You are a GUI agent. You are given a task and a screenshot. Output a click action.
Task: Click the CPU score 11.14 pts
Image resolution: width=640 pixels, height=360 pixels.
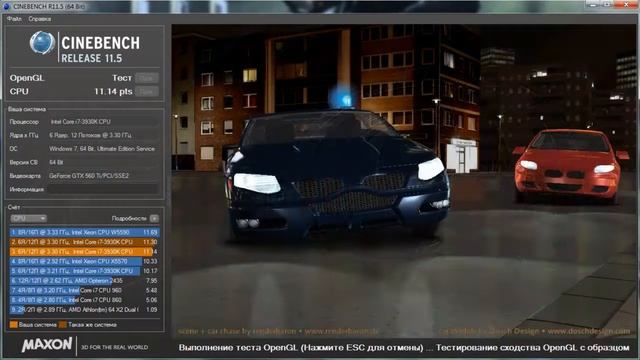pyautogui.click(x=113, y=91)
